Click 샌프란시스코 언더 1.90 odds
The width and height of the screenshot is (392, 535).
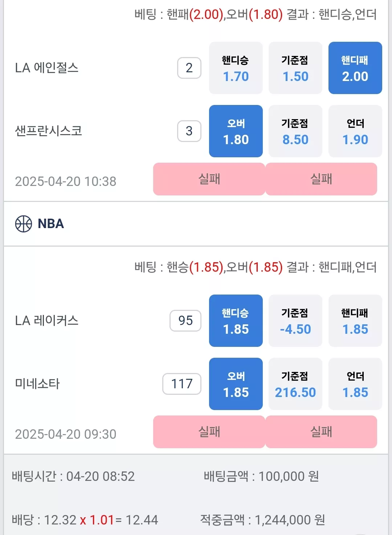pyautogui.click(x=355, y=131)
